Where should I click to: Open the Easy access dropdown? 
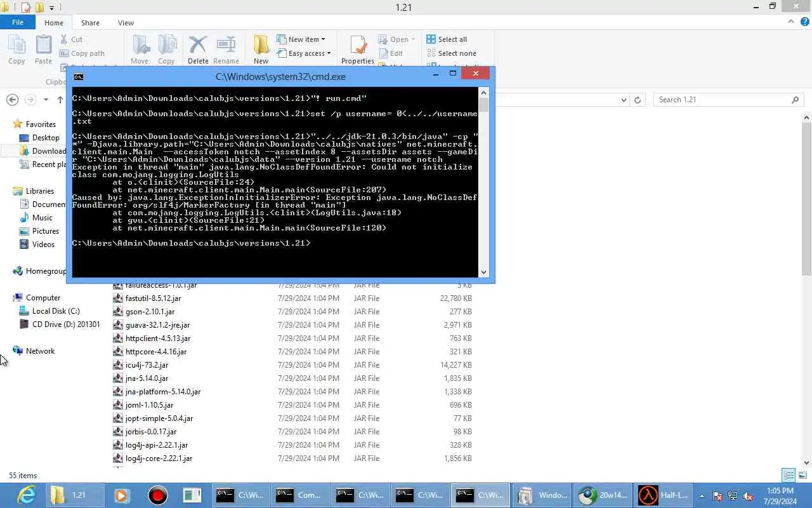click(x=304, y=53)
